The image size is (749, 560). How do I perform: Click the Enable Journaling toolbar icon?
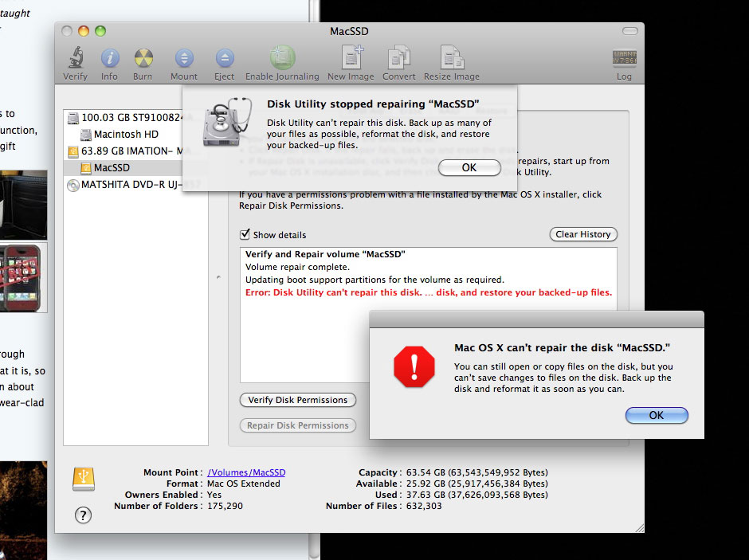[x=282, y=58]
